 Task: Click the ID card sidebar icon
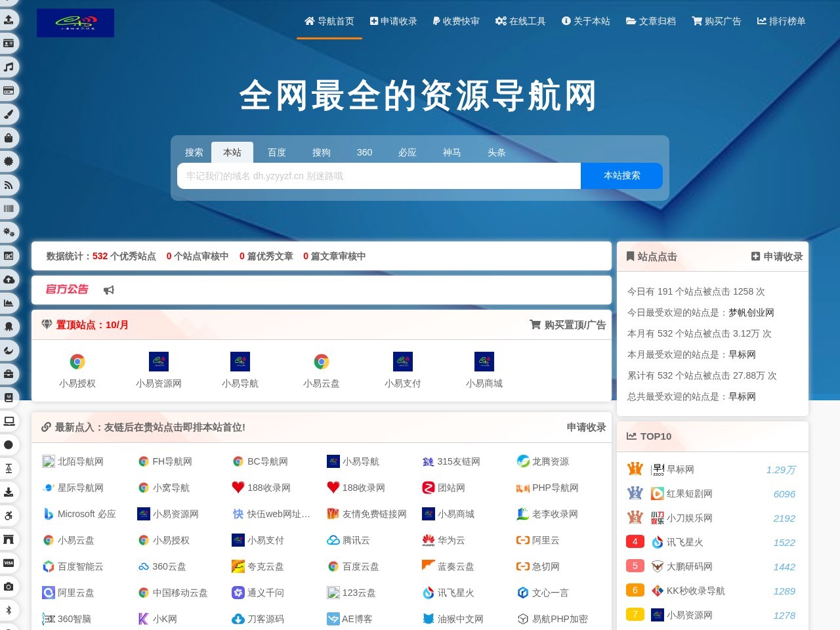9,43
